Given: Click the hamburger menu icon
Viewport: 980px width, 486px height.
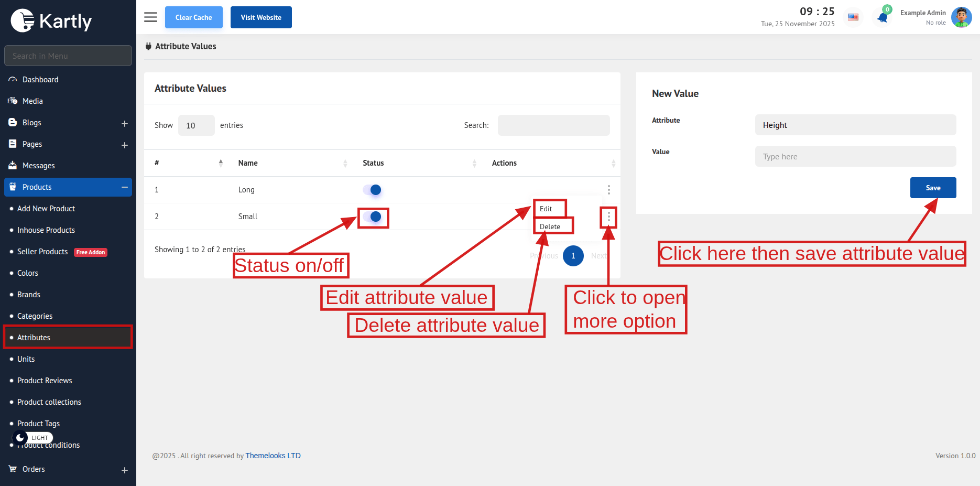Looking at the screenshot, I should [x=150, y=17].
